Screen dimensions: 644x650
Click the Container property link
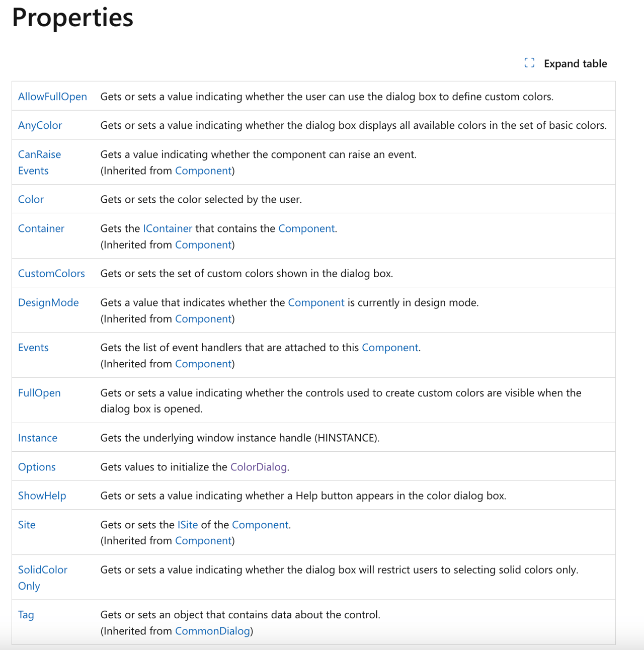pyautogui.click(x=41, y=228)
